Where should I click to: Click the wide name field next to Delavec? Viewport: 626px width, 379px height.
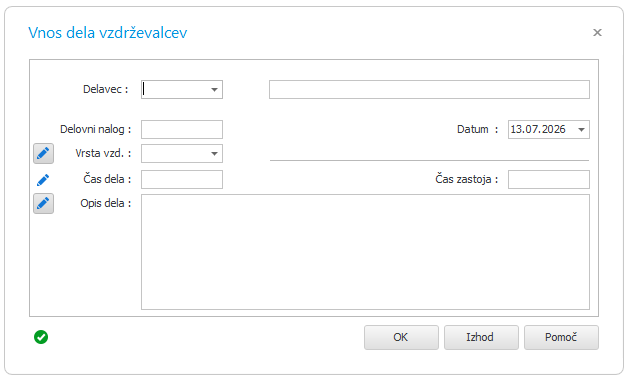[429, 89]
